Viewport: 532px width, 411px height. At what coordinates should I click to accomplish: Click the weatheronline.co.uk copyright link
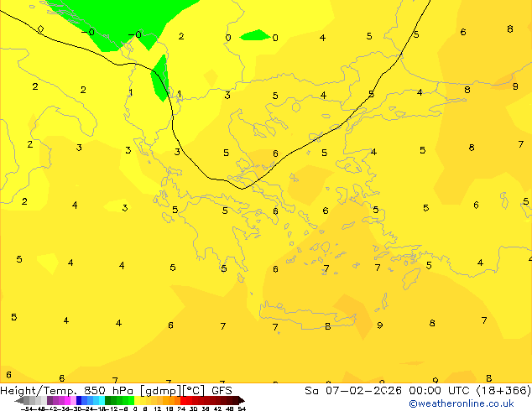462,403
